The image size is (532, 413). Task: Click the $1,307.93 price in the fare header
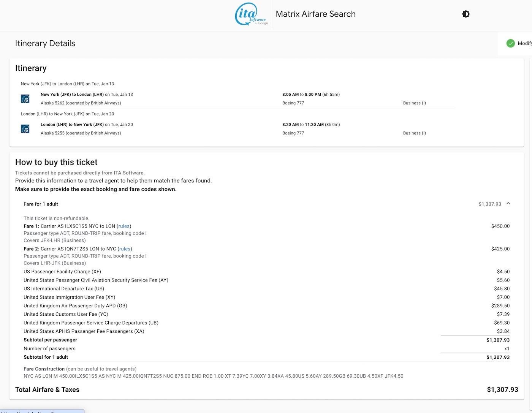click(x=489, y=204)
